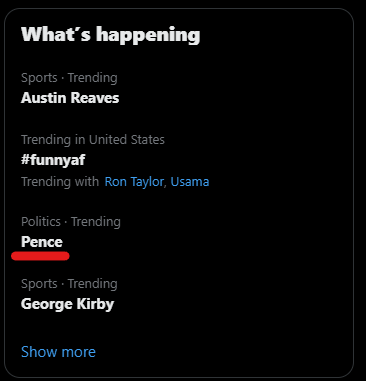
Task: Click the What's happening heading
Action: [x=111, y=35]
